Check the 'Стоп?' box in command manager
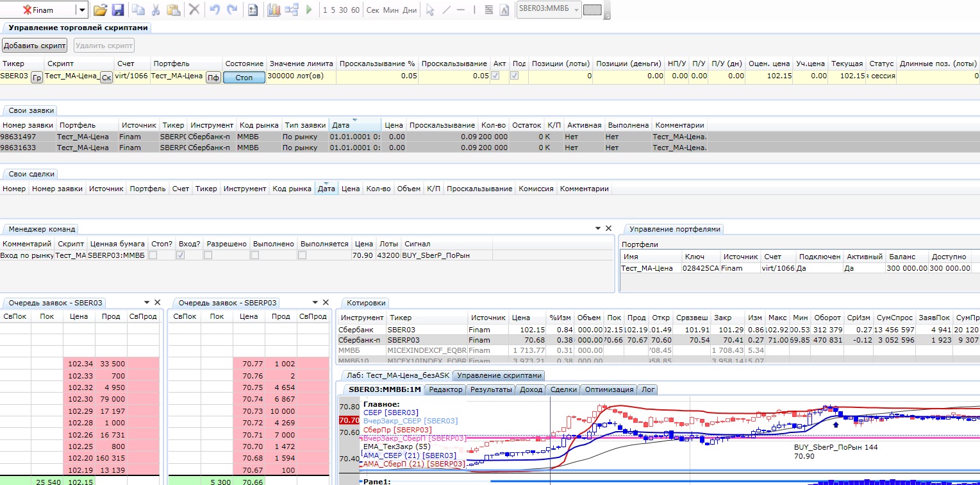 153,255
